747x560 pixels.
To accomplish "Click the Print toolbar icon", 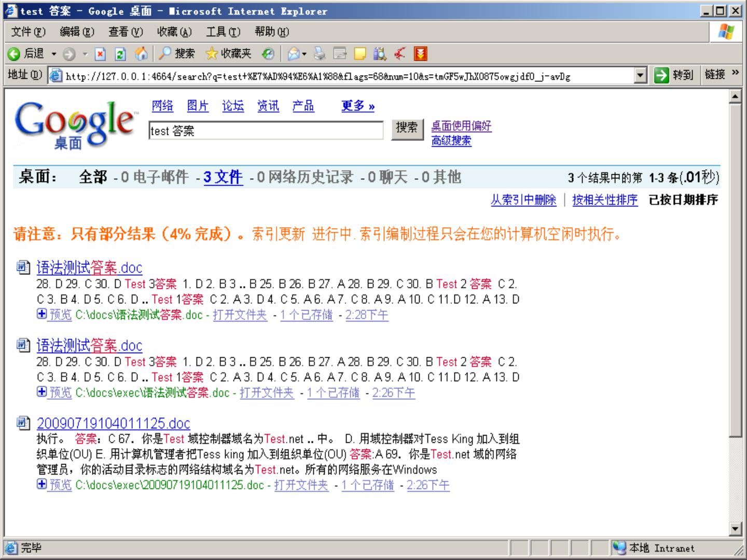I will pos(320,54).
